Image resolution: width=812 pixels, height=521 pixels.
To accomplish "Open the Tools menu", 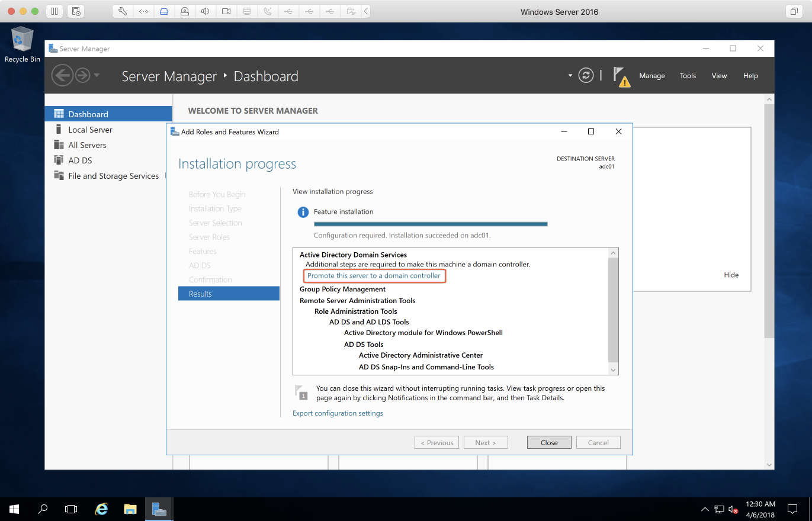I will [x=688, y=76].
